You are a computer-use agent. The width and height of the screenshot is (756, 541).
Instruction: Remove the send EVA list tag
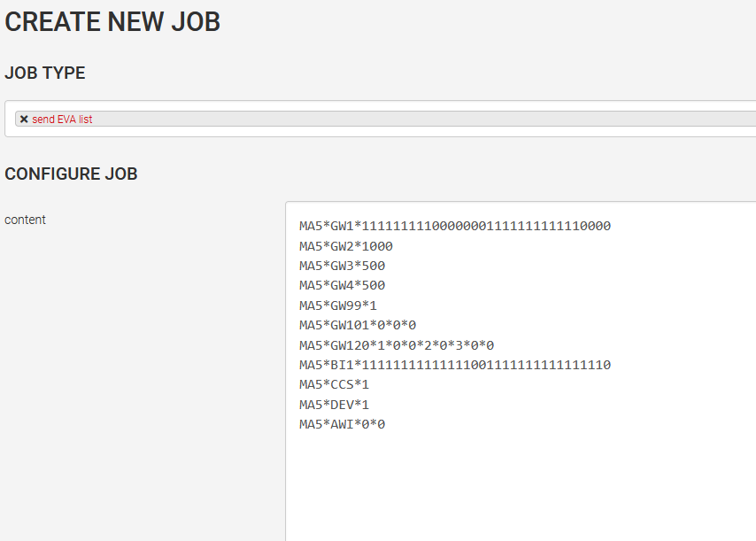click(24, 120)
